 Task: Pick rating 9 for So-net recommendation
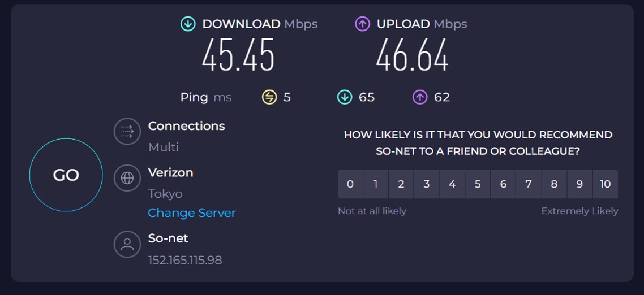tap(579, 184)
